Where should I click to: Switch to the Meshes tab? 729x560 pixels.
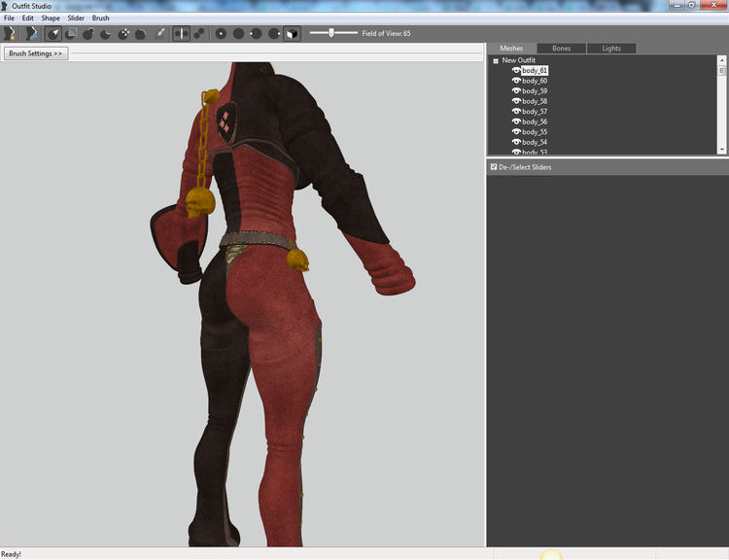point(511,49)
